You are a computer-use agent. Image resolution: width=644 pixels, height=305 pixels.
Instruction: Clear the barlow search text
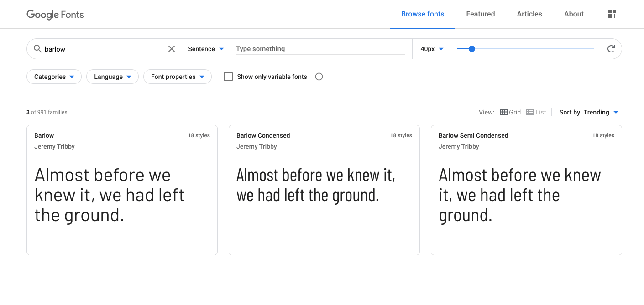172,49
